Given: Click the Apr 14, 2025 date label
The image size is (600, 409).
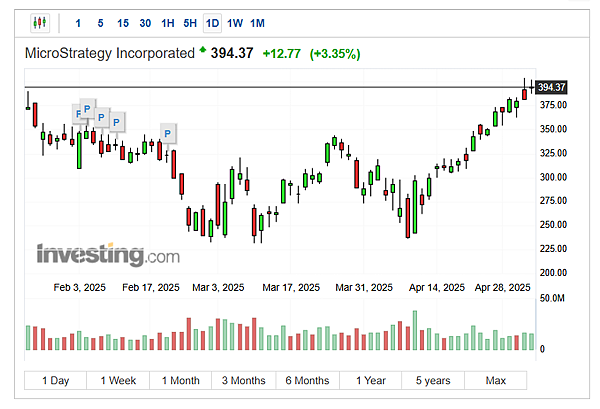Looking at the screenshot, I should point(437,287).
